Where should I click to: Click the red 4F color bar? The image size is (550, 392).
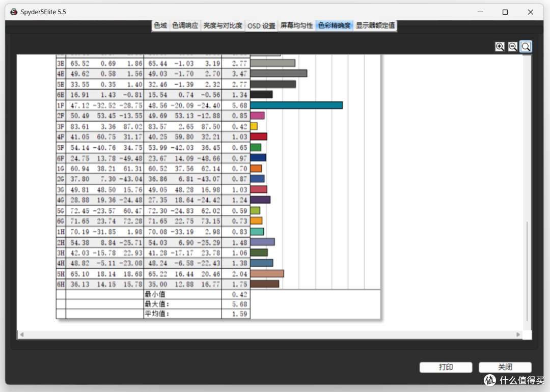pyautogui.click(x=259, y=137)
